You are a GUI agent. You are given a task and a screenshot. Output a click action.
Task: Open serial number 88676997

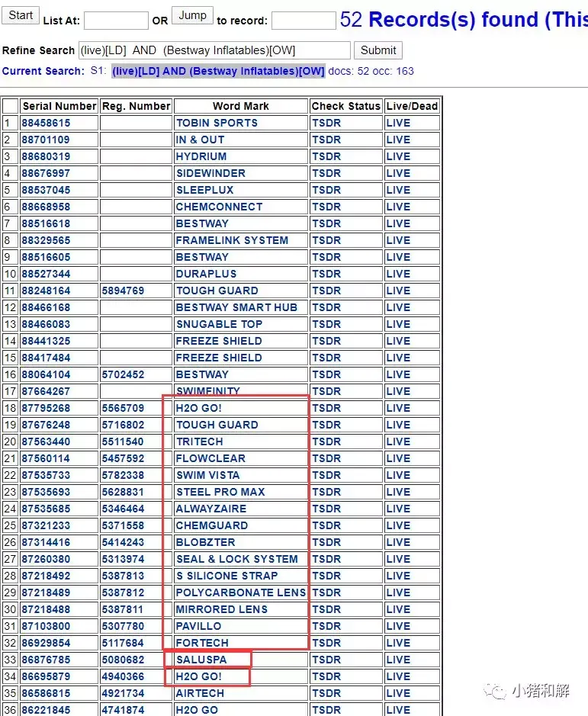46,174
